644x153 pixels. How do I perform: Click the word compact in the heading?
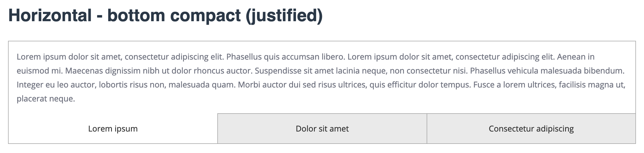(x=205, y=15)
